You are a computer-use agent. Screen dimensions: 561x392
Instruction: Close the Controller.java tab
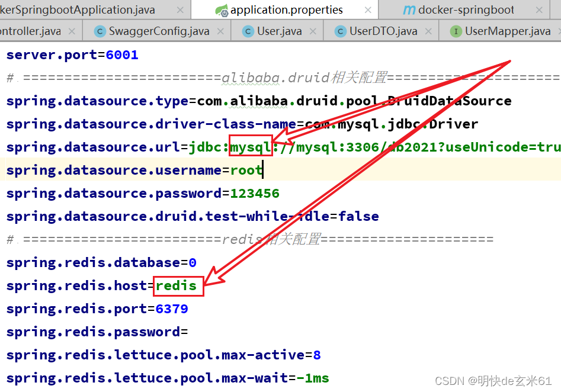click(72, 31)
